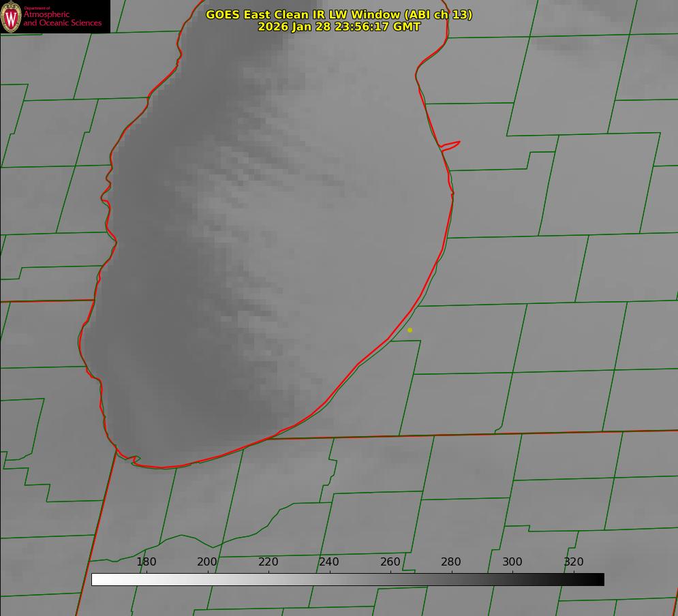Viewport: 678px width, 616px height.
Task: Click the Atmospheric and Oceanic Sciences text
Action: [62, 18]
